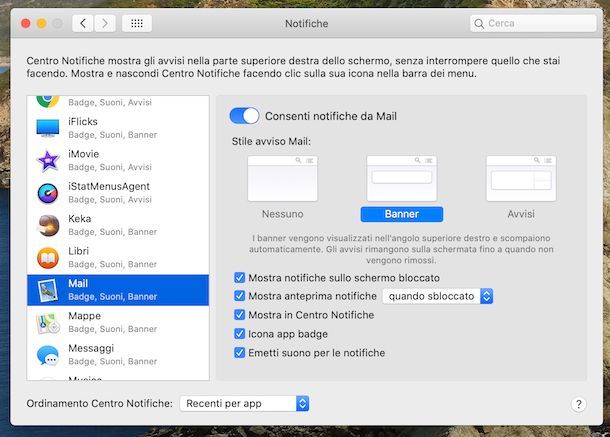The height and width of the screenshot is (437, 610).
Task: Click the Libri orange book icon
Action: pyautogui.click(x=48, y=258)
